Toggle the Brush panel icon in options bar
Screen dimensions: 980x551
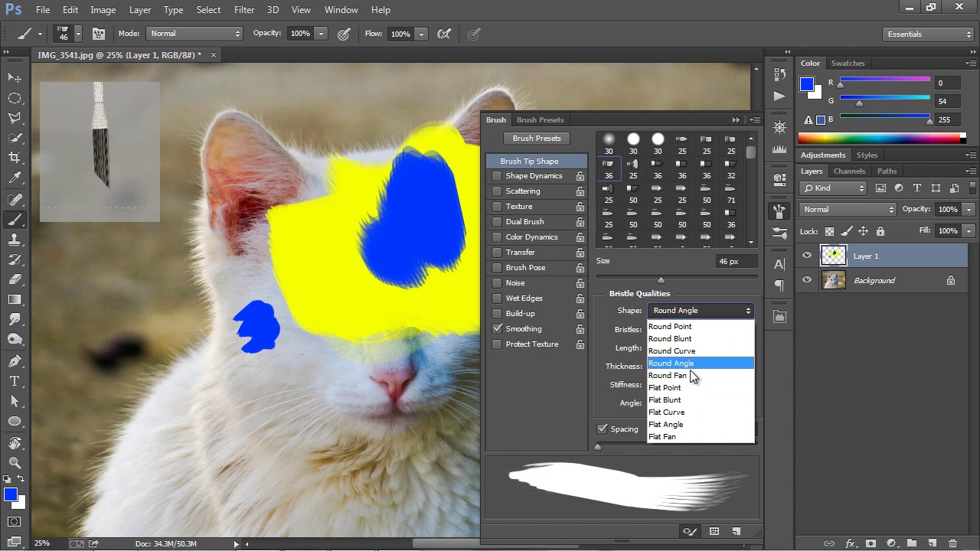(x=99, y=34)
